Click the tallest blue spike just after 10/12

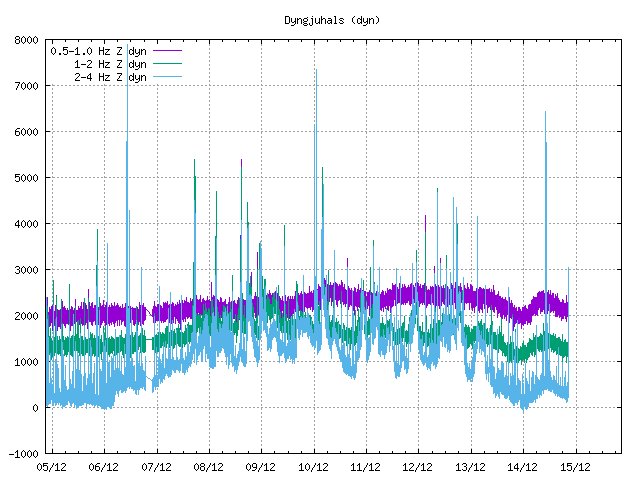pyautogui.click(x=316, y=72)
